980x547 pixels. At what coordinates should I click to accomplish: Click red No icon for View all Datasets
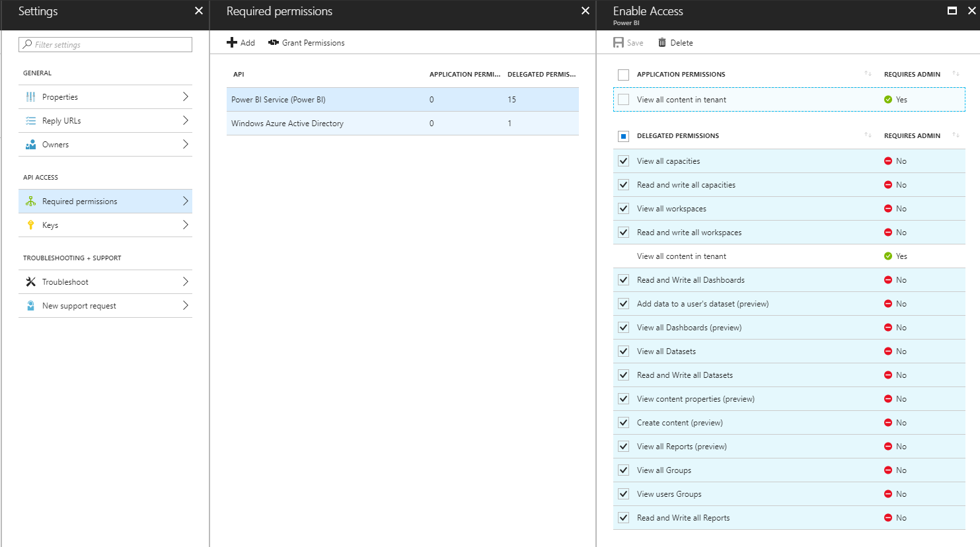click(888, 351)
